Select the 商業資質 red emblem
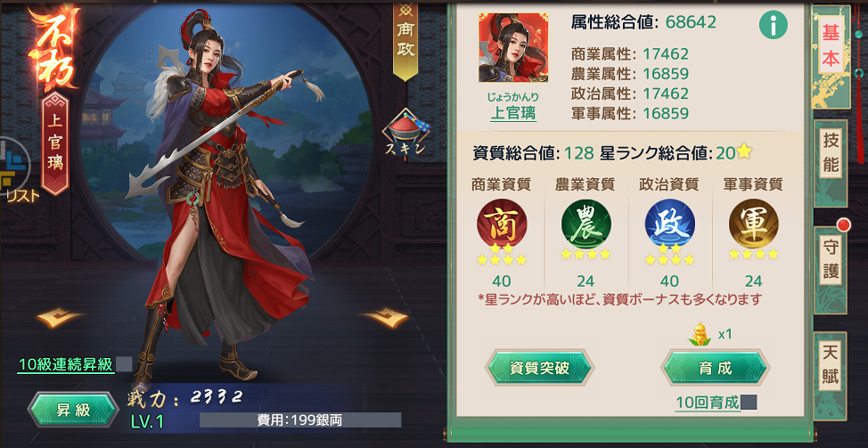Screen dimensions: 868x448 tap(502, 223)
